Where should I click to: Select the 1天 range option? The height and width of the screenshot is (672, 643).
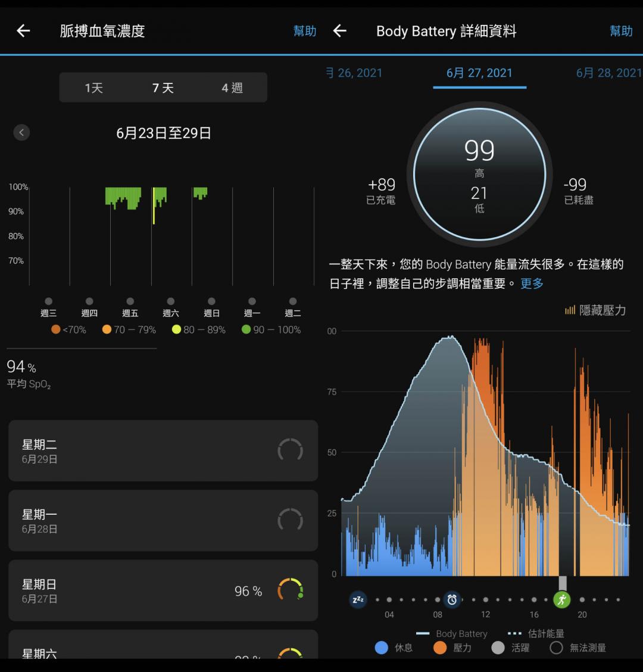point(93,88)
